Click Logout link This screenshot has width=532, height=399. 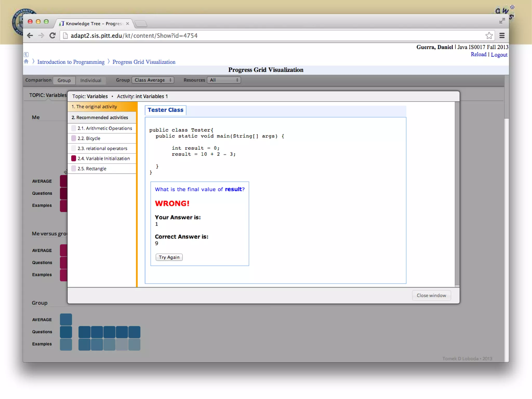point(499,55)
